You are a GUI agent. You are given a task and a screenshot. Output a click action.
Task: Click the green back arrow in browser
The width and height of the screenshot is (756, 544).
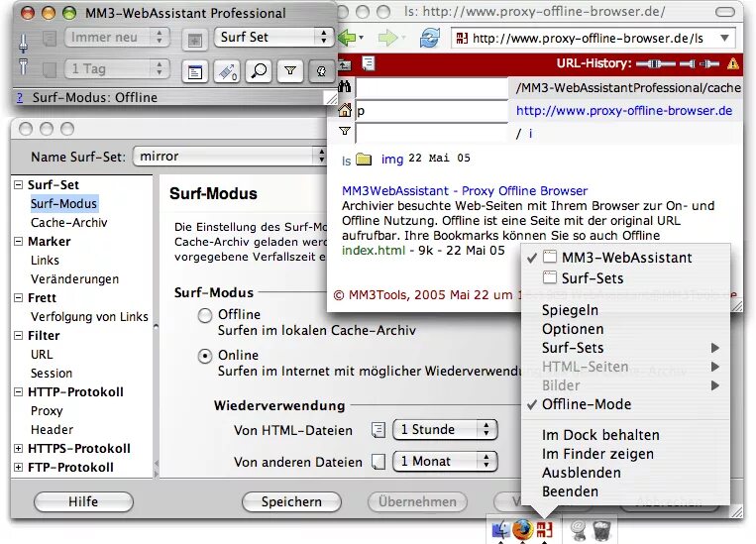(347, 38)
